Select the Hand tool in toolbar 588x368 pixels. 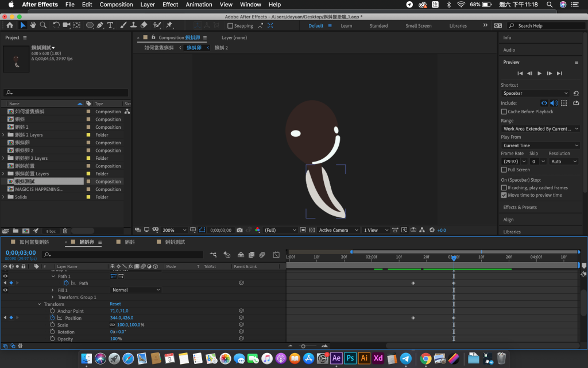(x=33, y=25)
